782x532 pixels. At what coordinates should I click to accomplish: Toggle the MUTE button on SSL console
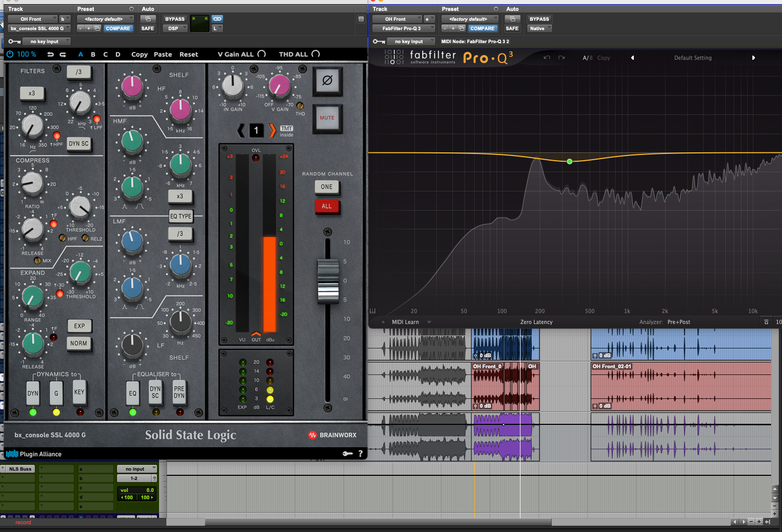[327, 118]
